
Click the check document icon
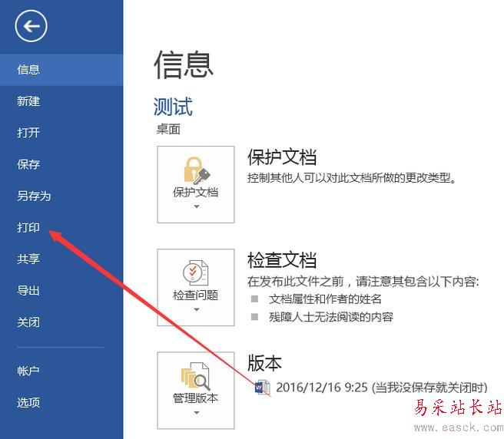tap(195, 273)
